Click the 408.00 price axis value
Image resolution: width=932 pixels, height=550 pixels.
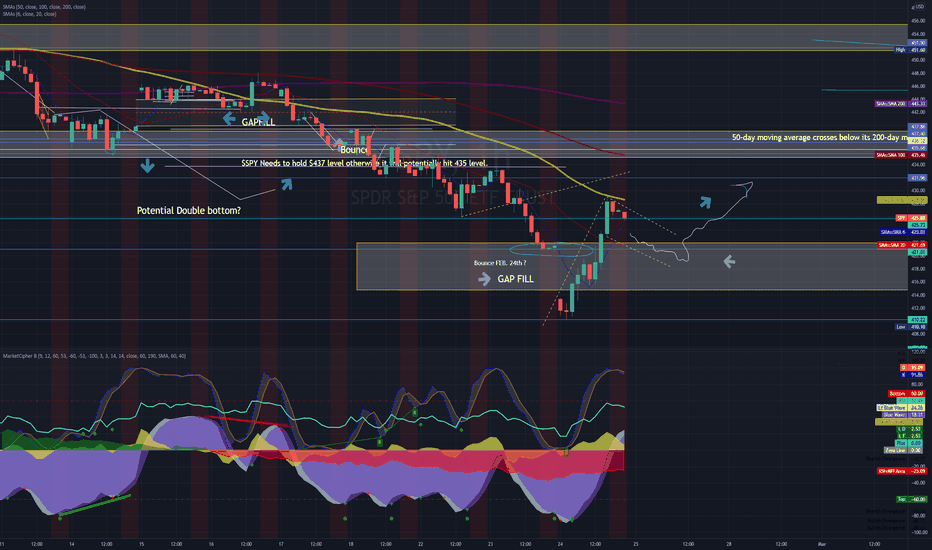918,334
